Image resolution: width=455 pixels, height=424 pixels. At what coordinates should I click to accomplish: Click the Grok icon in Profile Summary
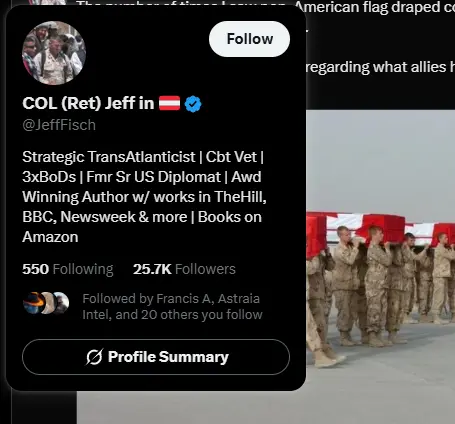(94, 357)
